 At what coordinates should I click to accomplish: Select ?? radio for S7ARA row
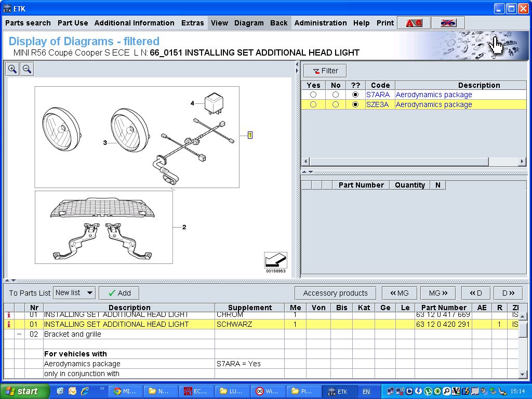[x=355, y=95]
